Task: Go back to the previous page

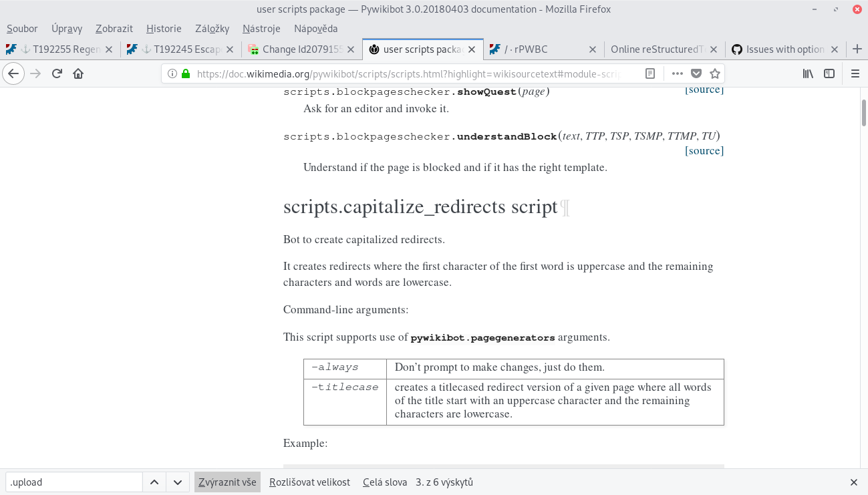Action: (13, 73)
